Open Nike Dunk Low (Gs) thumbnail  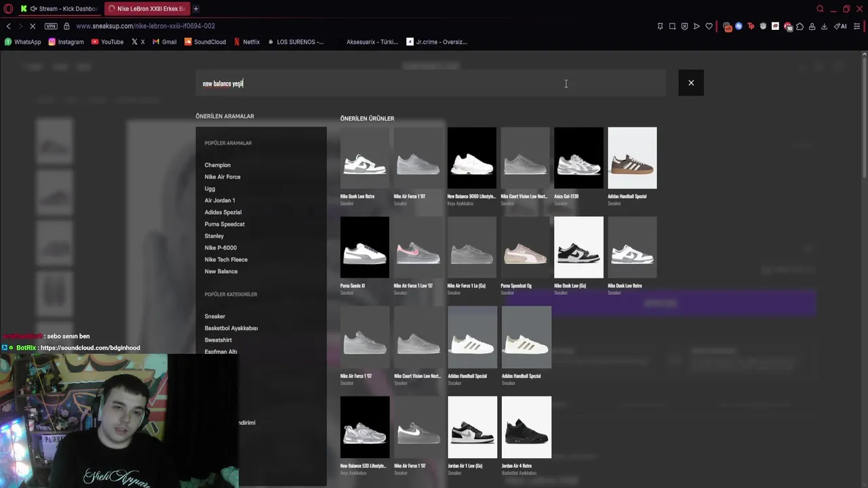tap(578, 247)
